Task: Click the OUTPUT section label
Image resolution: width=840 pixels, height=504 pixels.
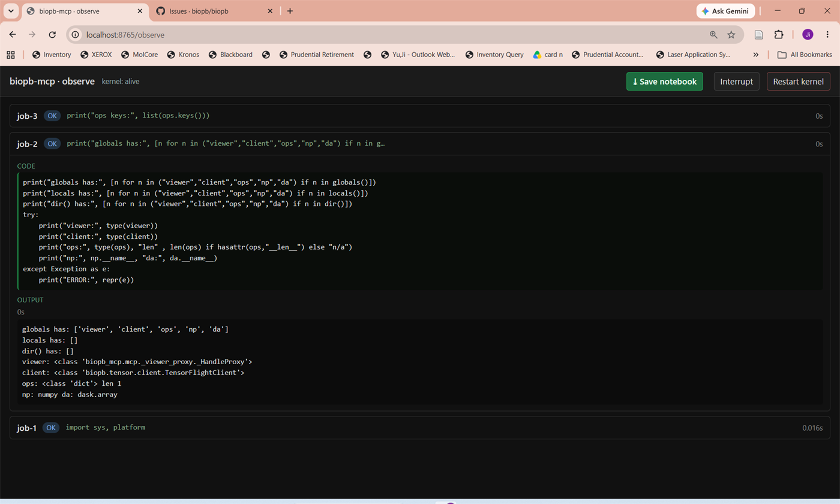Action: click(x=30, y=300)
